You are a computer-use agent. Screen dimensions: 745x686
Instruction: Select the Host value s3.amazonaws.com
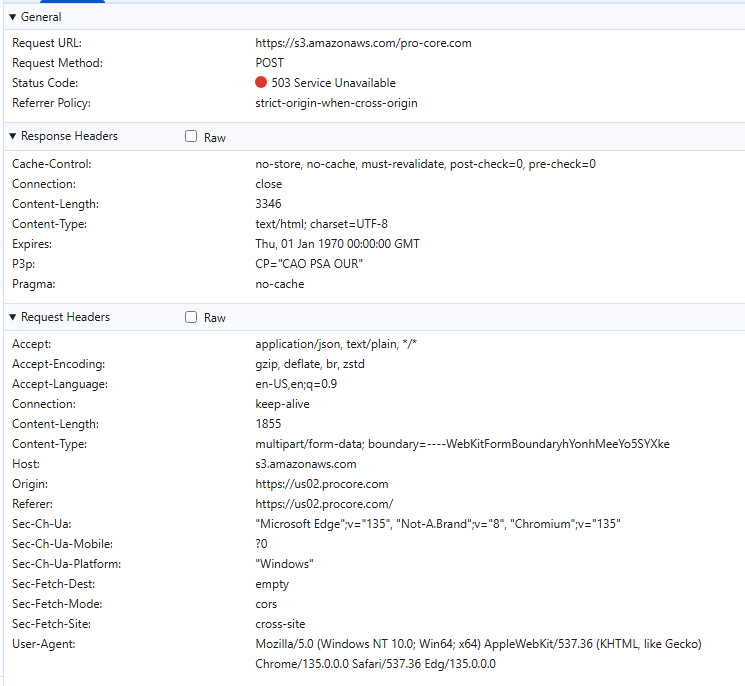[x=306, y=464]
